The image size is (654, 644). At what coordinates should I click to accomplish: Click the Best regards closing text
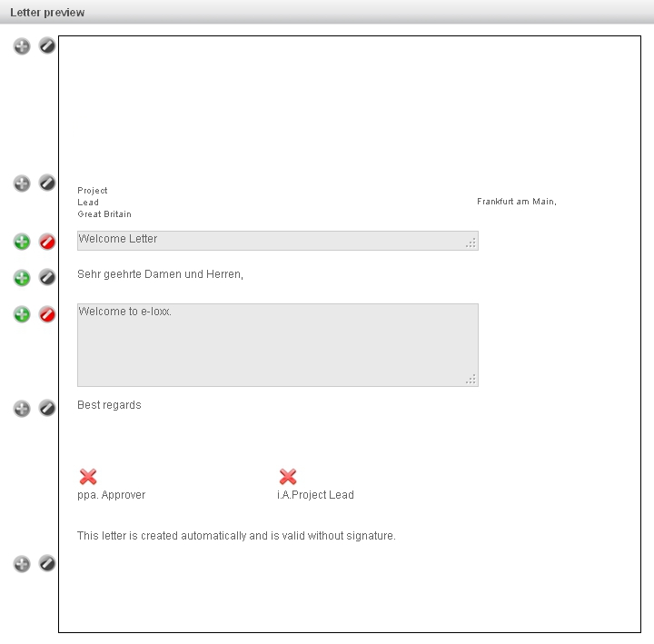(x=109, y=405)
